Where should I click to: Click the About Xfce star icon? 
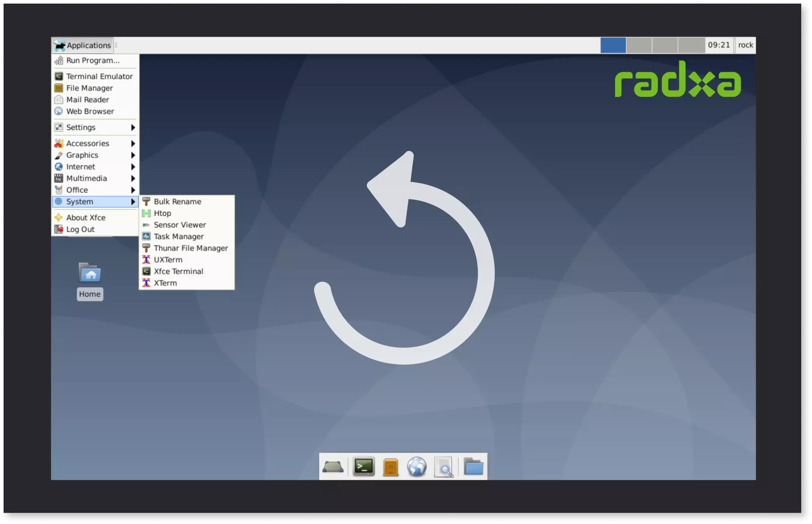(x=59, y=218)
